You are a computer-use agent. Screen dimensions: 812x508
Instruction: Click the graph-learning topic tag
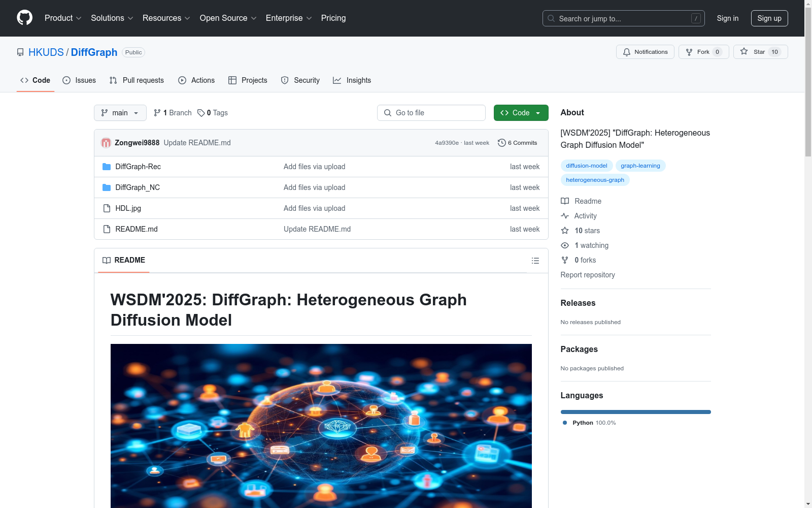coord(640,166)
